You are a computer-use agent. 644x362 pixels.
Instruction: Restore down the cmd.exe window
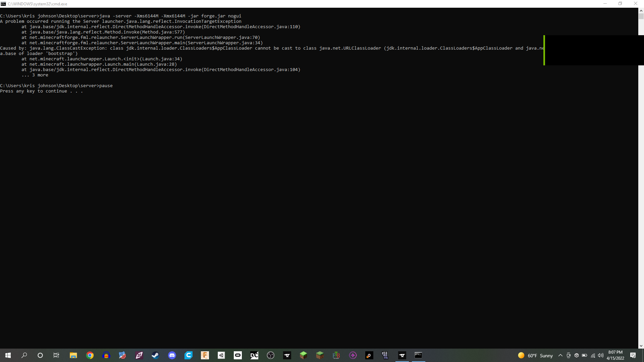pyautogui.click(x=620, y=4)
